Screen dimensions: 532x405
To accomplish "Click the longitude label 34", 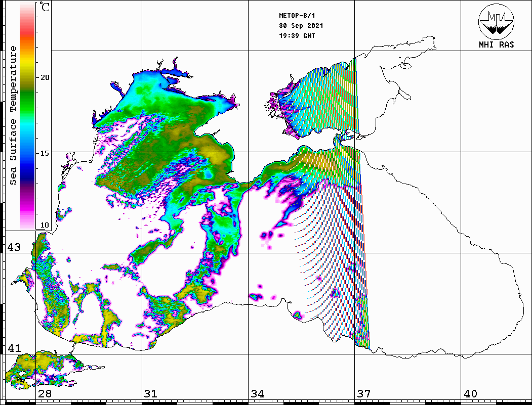I will (257, 394).
